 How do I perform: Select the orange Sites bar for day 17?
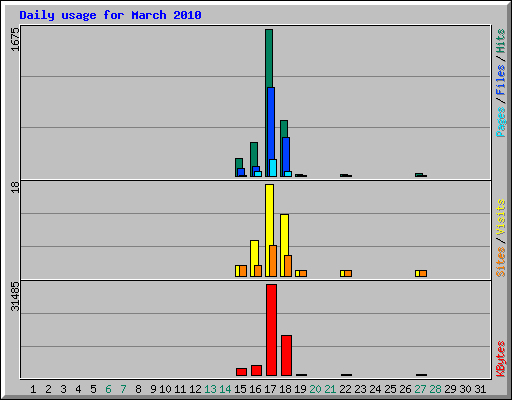tap(273, 261)
